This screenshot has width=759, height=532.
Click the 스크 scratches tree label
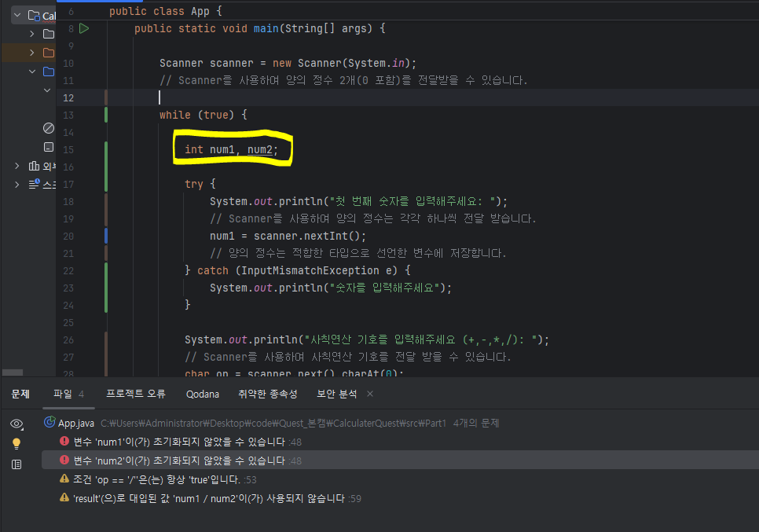click(49, 185)
